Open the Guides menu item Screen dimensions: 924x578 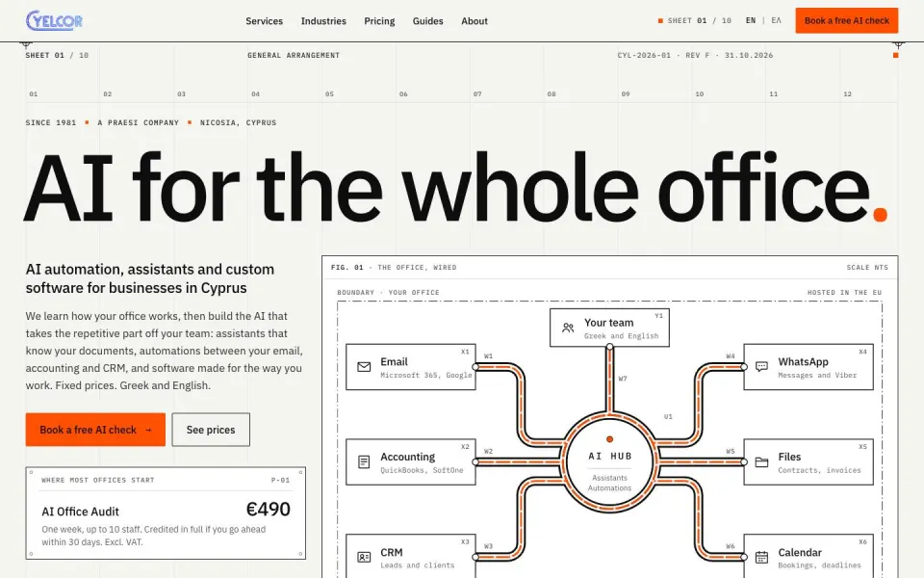(427, 21)
